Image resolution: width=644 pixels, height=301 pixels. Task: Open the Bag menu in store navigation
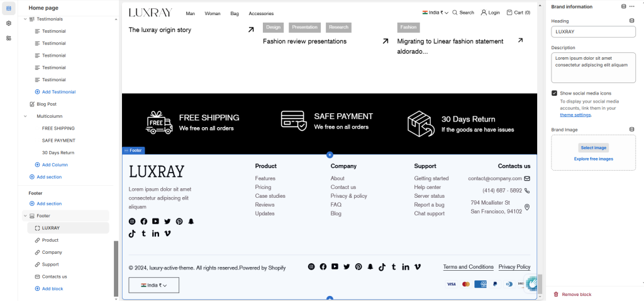coord(235,14)
